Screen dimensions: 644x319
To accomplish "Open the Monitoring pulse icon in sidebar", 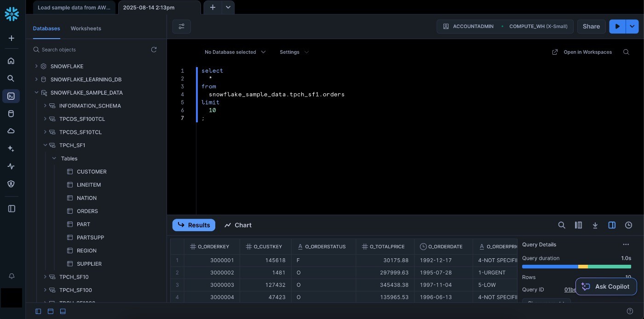I will coord(11,166).
